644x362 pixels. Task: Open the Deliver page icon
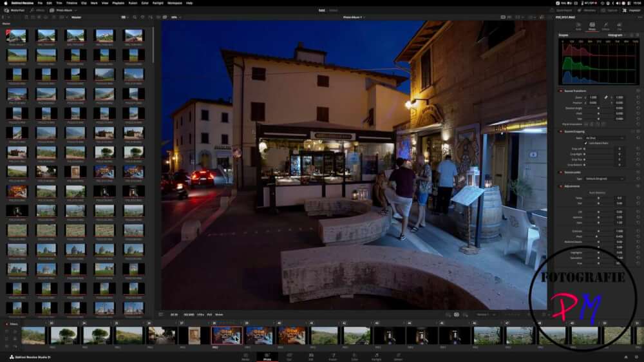(398, 356)
